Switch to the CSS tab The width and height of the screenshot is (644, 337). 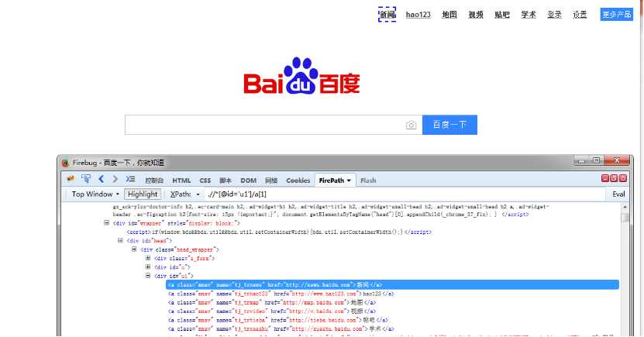coord(205,181)
